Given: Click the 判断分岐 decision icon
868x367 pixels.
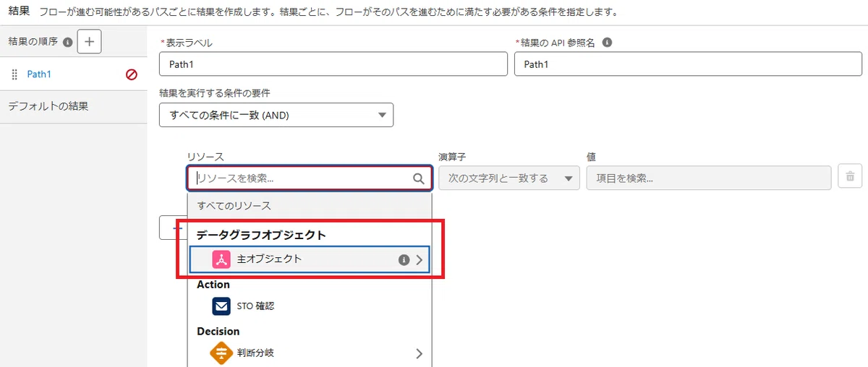Looking at the screenshot, I should pos(221,353).
